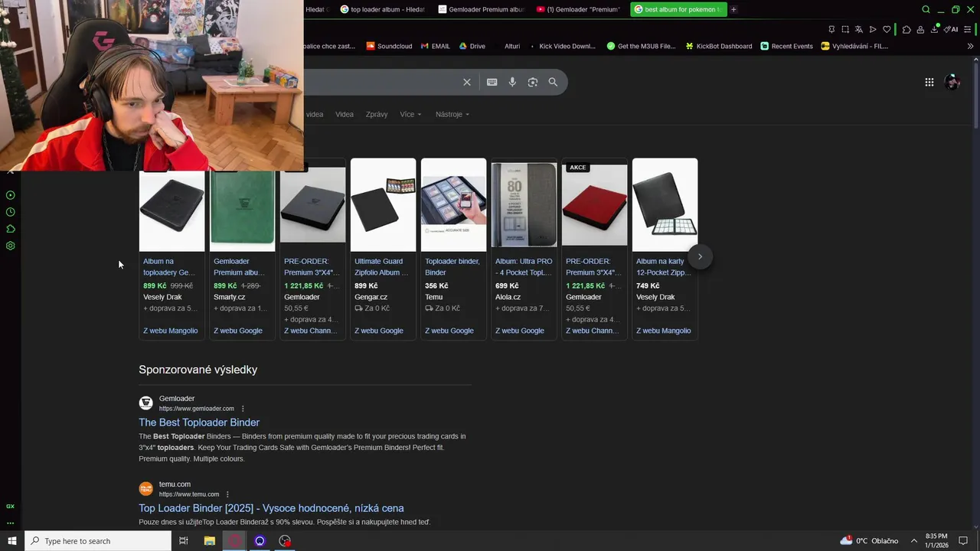Open Easy Setup sliders icon

968,29
